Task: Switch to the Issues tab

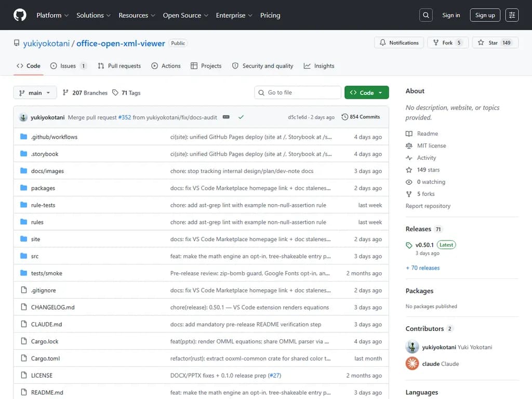Action: (x=69, y=66)
